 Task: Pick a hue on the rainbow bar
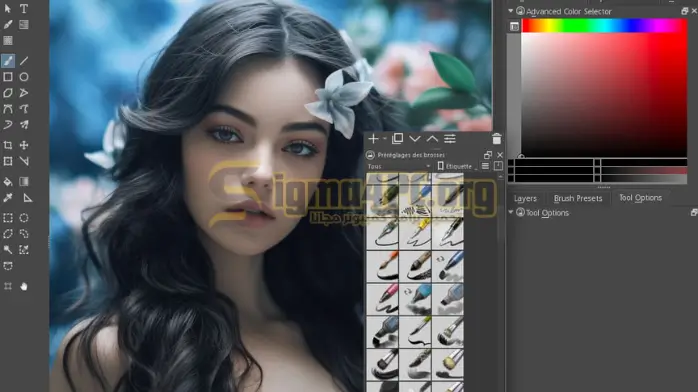point(604,26)
